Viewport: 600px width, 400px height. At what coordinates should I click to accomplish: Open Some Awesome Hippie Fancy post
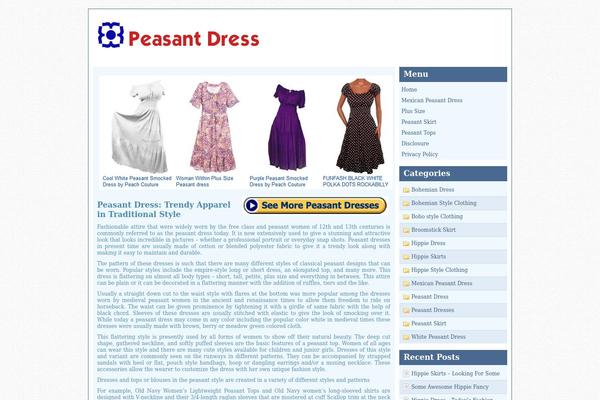(450, 387)
